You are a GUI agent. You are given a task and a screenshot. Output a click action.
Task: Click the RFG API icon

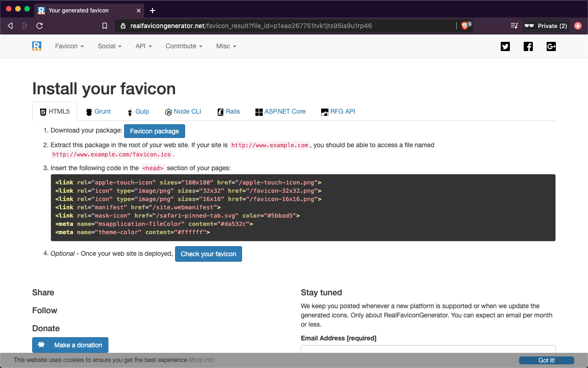point(325,112)
